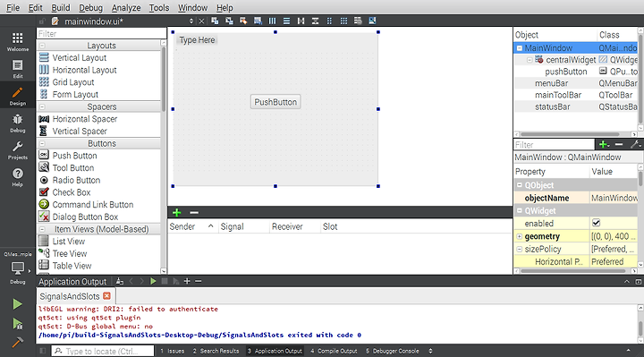
Task: Build project with the hammer icon
Action: pyautogui.click(x=17, y=342)
